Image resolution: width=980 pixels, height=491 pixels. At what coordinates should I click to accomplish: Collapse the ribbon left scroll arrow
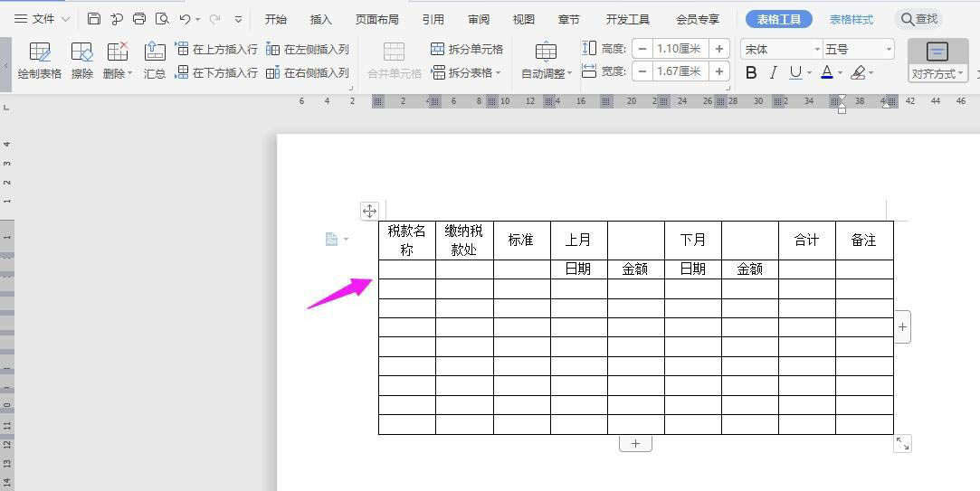(5, 64)
